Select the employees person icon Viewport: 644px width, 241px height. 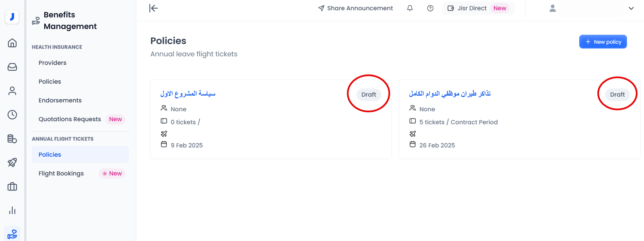[x=12, y=91]
